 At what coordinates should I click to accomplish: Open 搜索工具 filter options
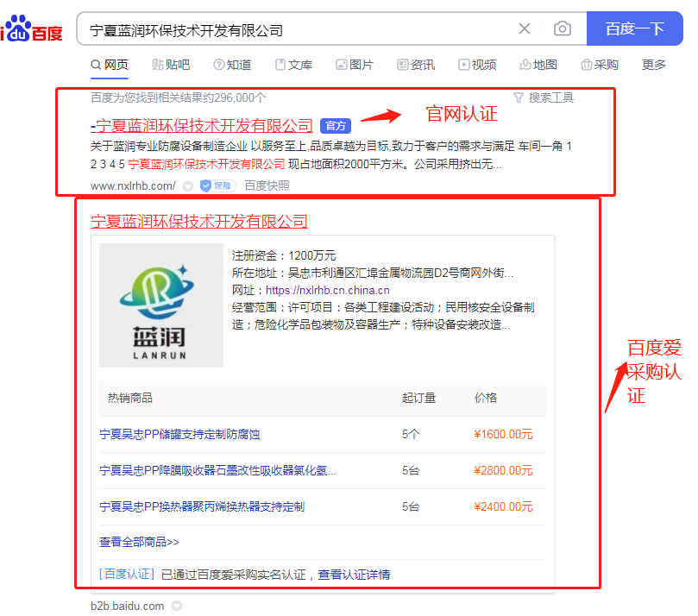point(544,97)
